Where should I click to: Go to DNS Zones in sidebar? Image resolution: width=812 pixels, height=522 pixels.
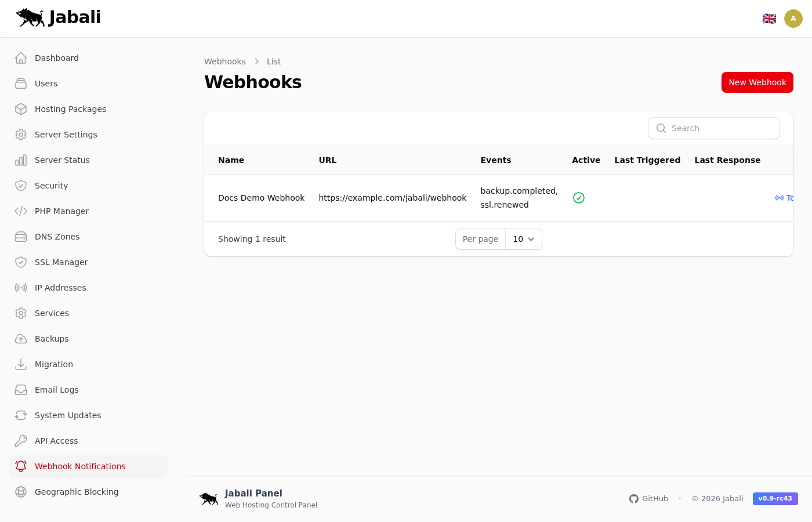[57, 237]
